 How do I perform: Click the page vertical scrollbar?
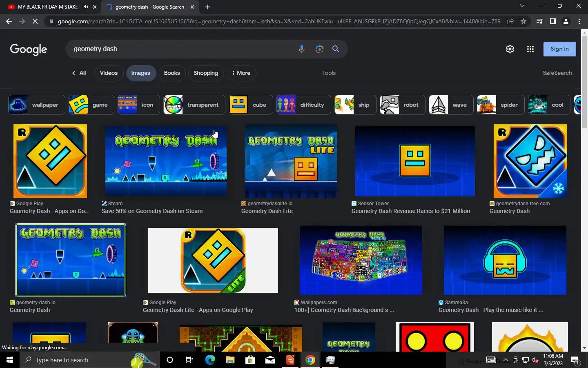[584, 82]
